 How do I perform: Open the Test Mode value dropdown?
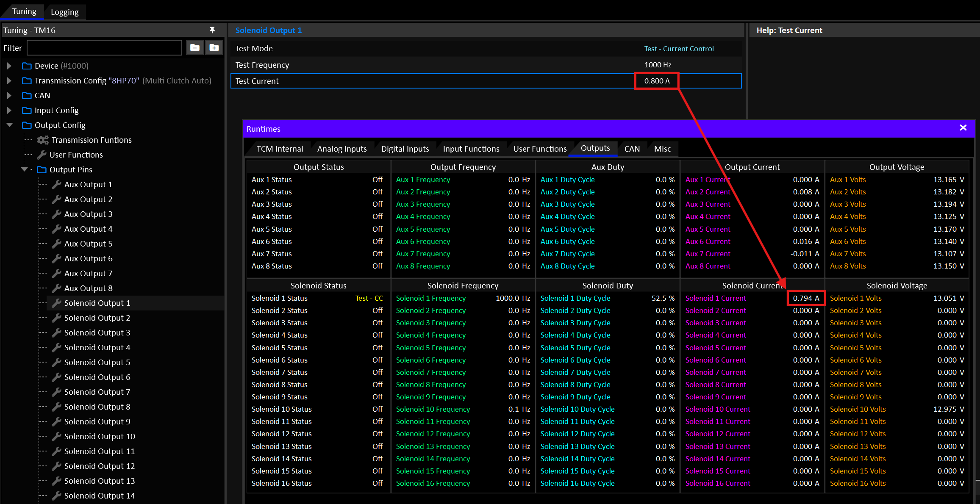(679, 49)
